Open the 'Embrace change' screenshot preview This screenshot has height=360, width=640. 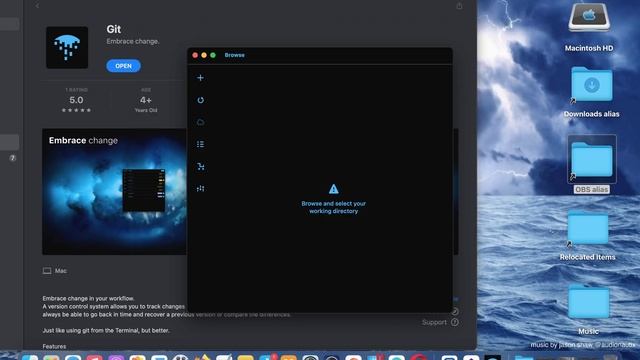pyautogui.click(x=114, y=191)
